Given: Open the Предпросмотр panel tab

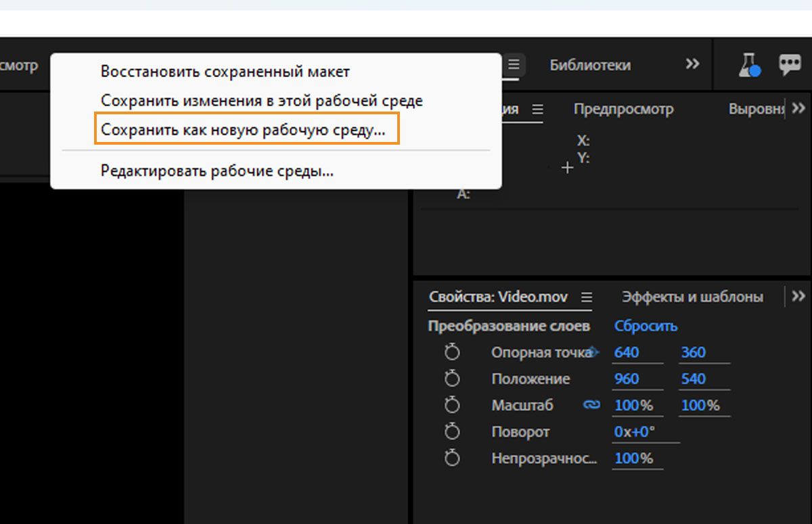Looking at the screenshot, I should 623,109.
